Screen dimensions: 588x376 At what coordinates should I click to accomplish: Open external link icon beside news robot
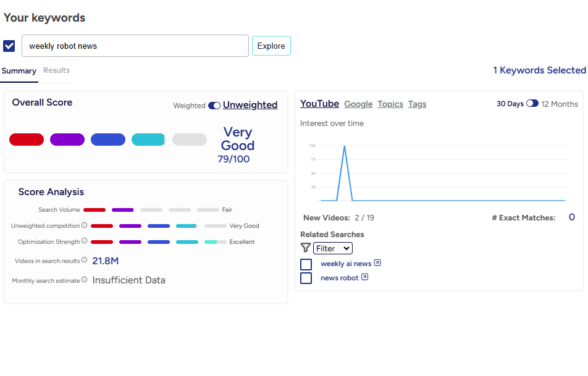click(364, 277)
